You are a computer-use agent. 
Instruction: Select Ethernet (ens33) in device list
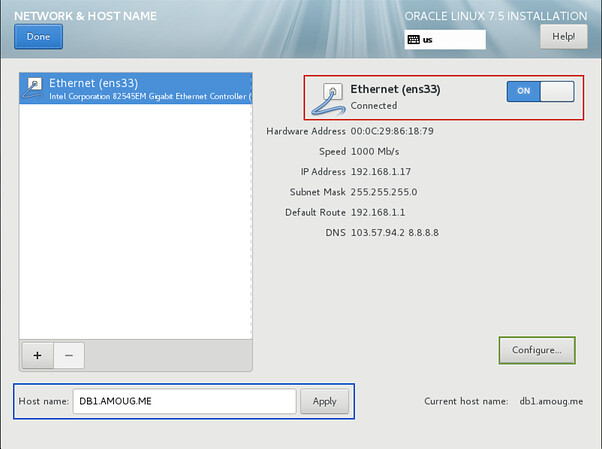pyautogui.click(x=136, y=89)
